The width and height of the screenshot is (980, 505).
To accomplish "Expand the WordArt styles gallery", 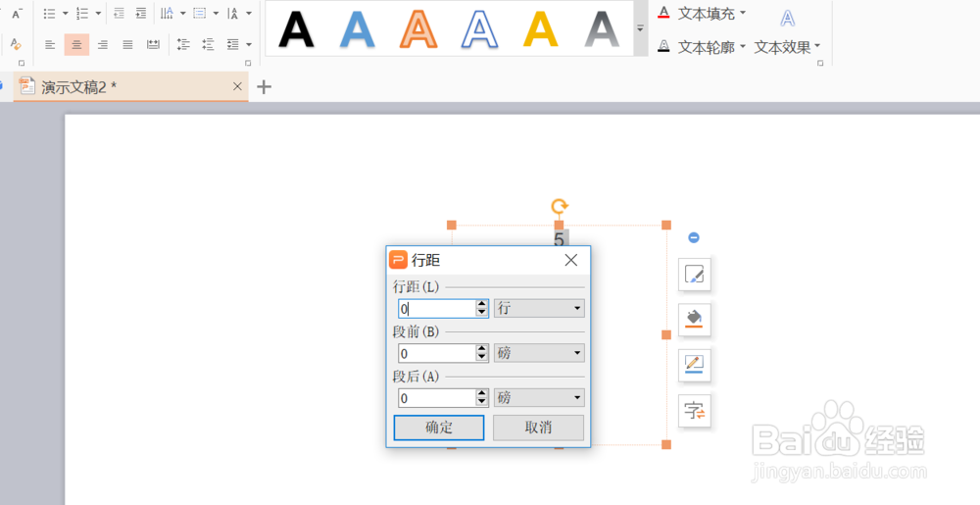I will pos(640,28).
